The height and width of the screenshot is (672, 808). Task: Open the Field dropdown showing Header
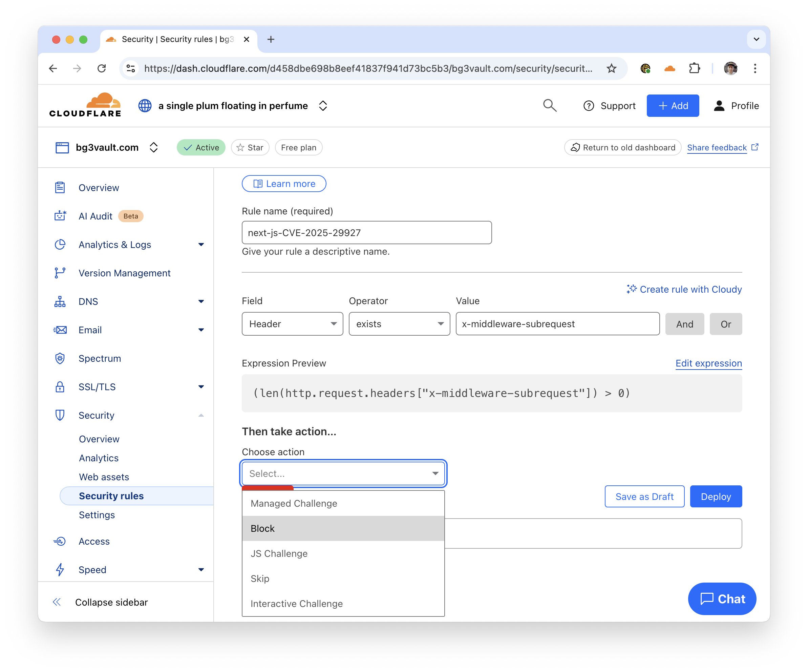coord(293,324)
